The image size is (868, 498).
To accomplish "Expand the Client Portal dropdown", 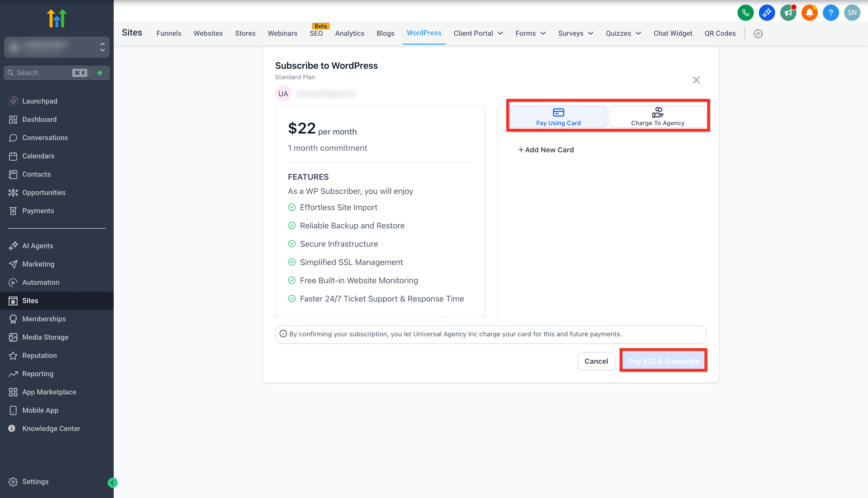I will tap(478, 33).
